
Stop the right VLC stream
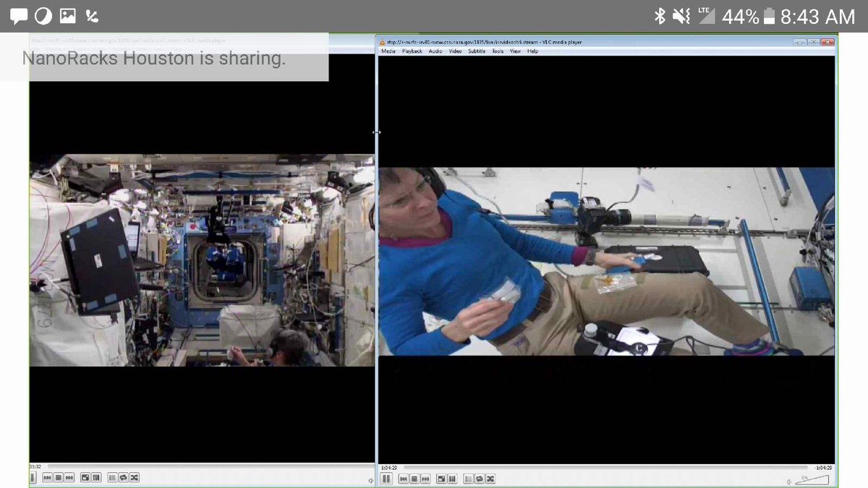click(414, 479)
